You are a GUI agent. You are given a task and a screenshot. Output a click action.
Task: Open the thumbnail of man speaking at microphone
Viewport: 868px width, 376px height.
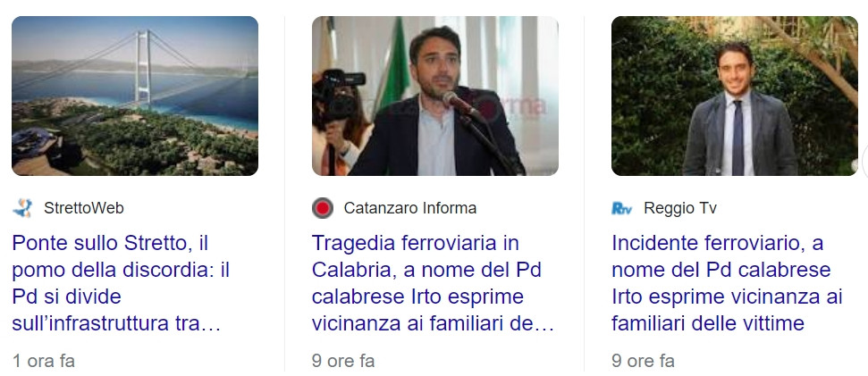click(435, 96)
